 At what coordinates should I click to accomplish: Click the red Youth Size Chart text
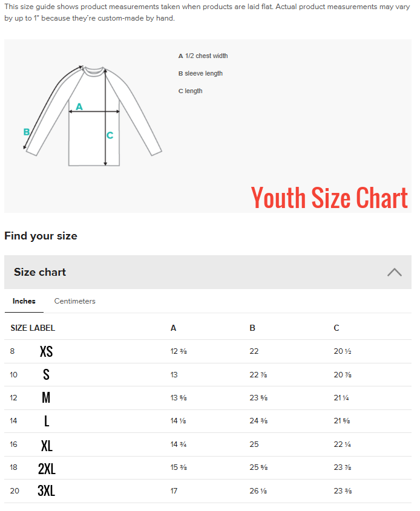[329, 198]
